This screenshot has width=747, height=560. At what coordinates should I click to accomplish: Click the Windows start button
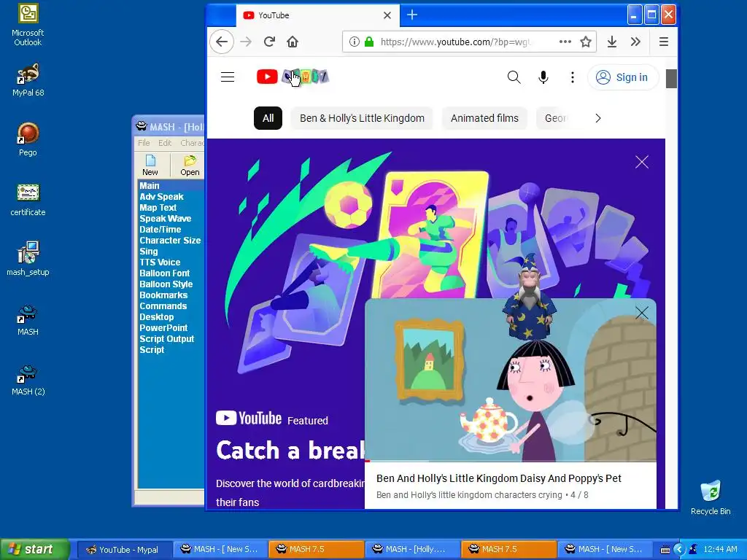point(34,550)
